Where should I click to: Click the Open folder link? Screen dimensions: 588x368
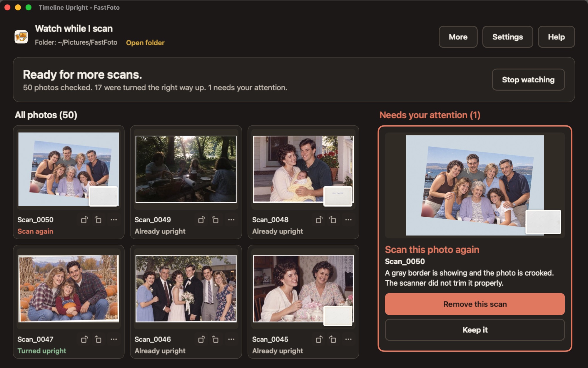pyautogui.click(x=145, y=43)
